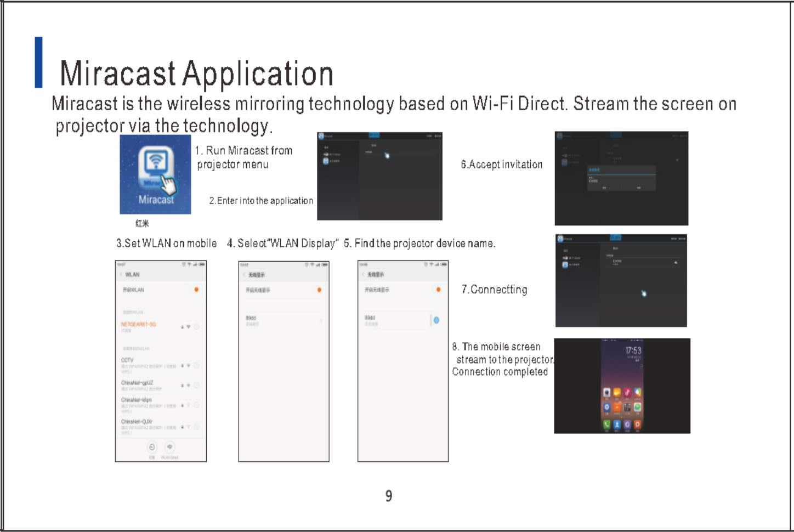The image size is (794, 532).
Task: Tap the orange dock icon on the mirrored screen
Action: 638,424
